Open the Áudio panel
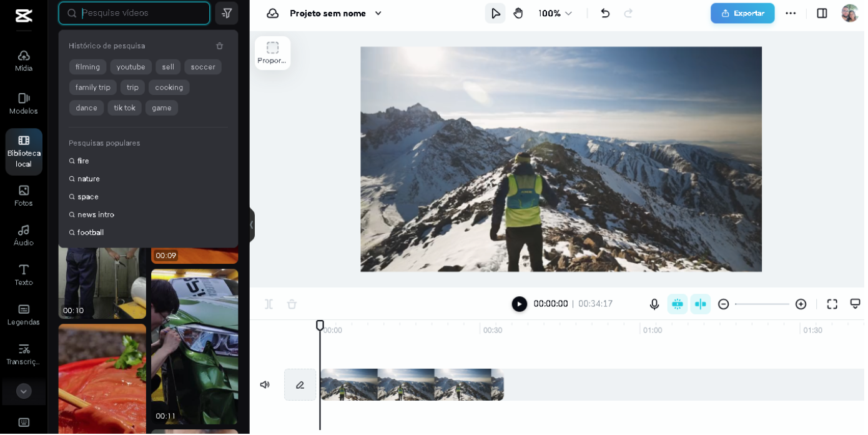This screenshot has width=868, height=435. (x=24, y=236)
